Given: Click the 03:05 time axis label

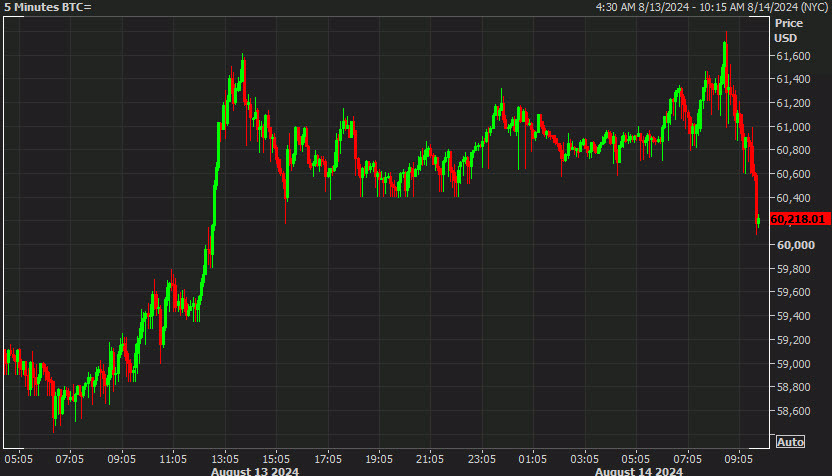Looking at the screenshot, I should (x=584, y=459).
